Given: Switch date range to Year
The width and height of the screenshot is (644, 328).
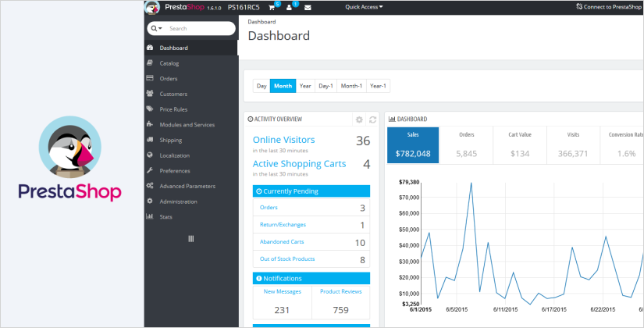Looking at the screenshot, I should point(305,86).
